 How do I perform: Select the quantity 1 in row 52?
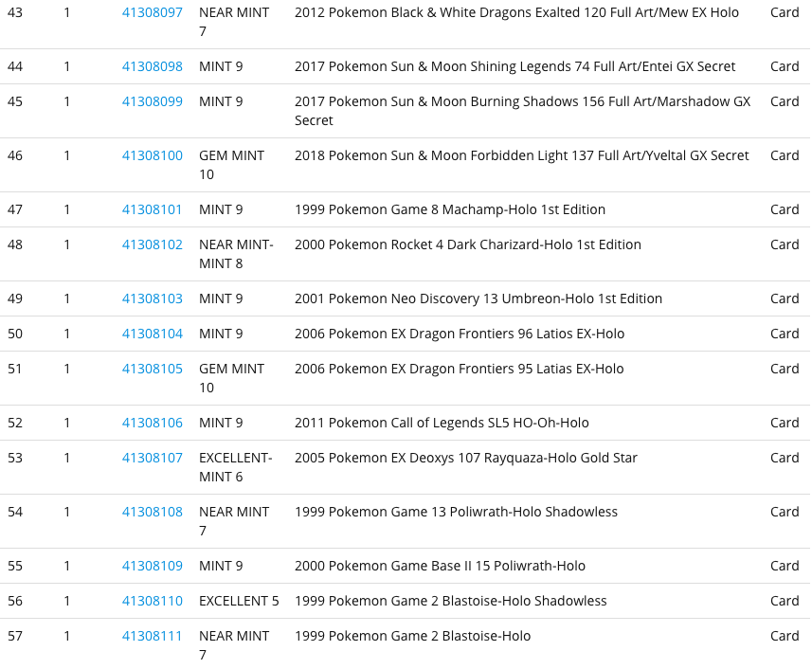tap(67, 423)
